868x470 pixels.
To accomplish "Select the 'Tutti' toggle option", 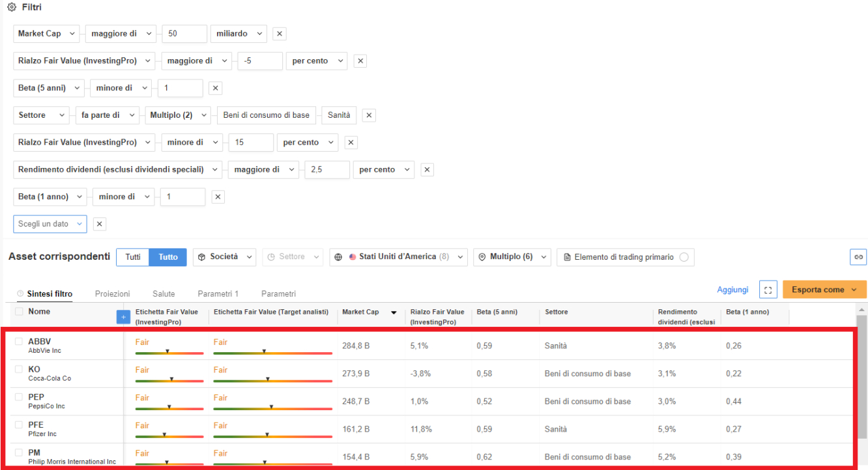I will 133,257.
